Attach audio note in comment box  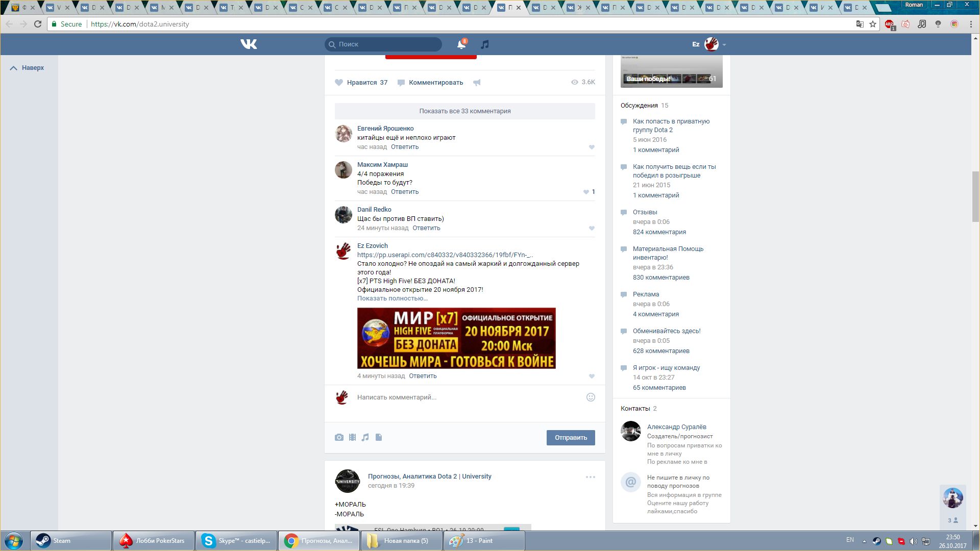pos(365,437)
